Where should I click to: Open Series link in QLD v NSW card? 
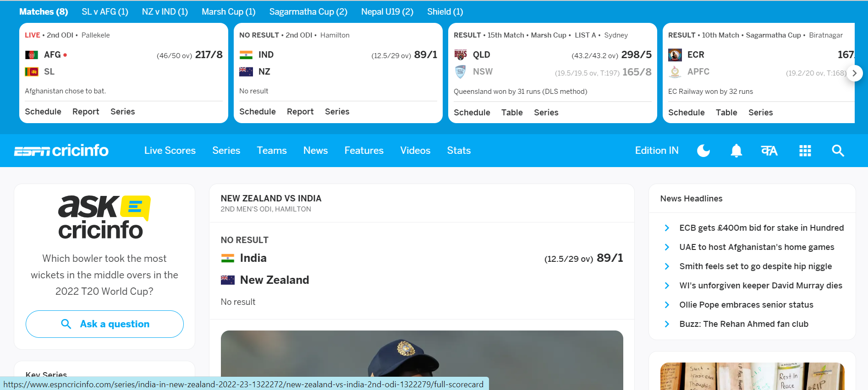pos(546,113)
